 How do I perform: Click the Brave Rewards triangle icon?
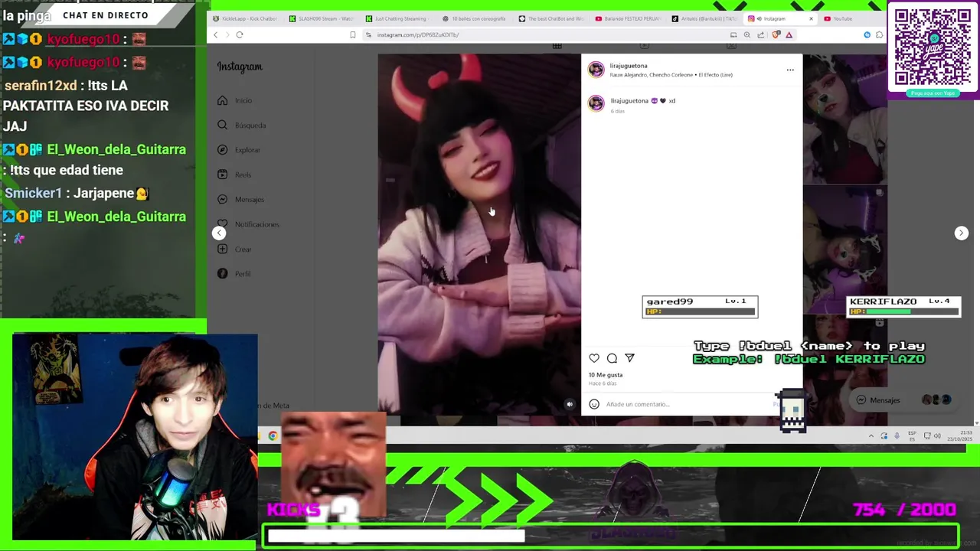coord(789,34)
